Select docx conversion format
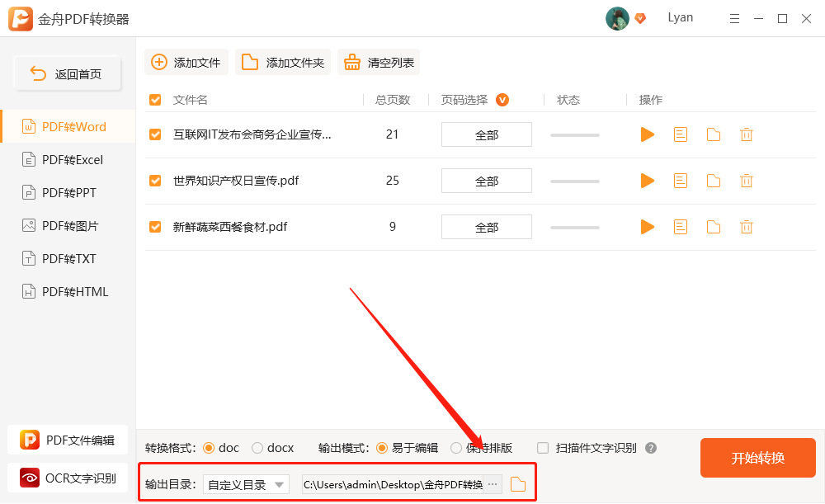The image size is (825, 504). coord(257,448)
